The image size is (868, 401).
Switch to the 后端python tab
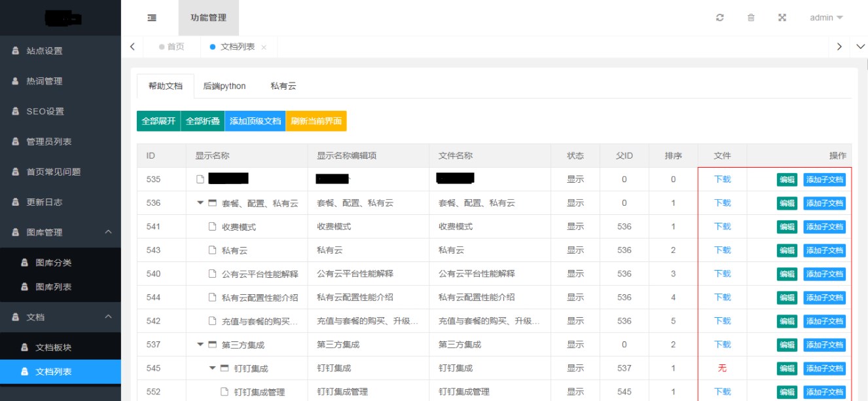225,86
